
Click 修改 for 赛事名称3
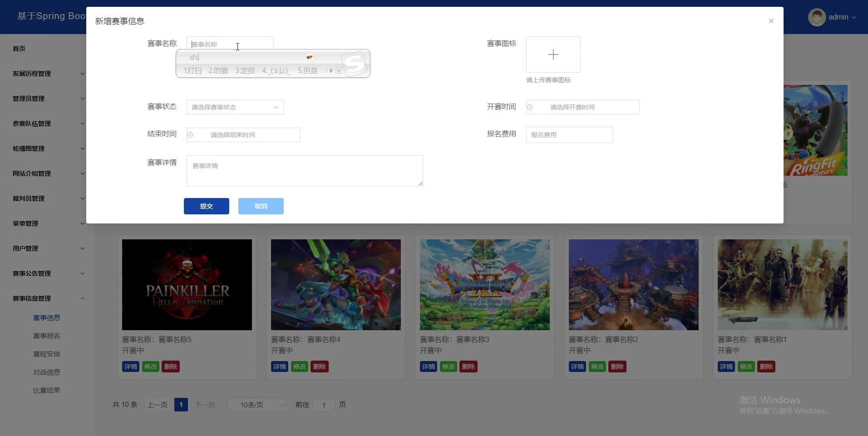(449, 367)
